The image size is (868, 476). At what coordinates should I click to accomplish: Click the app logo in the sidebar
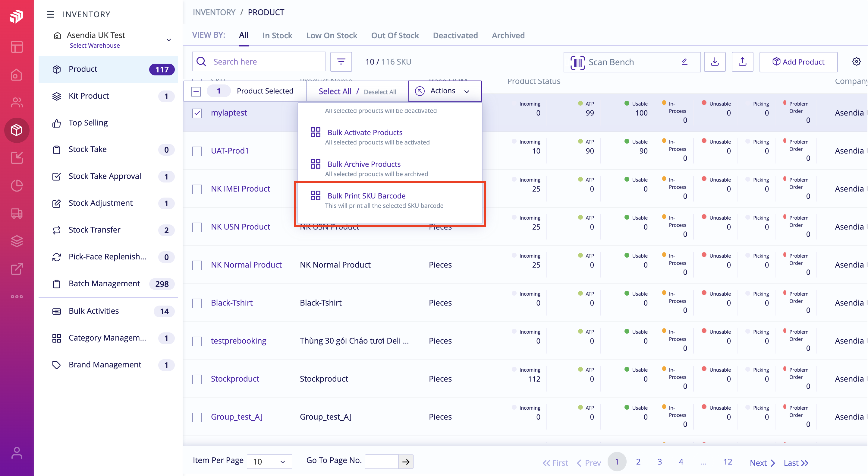tap(17, 16)
